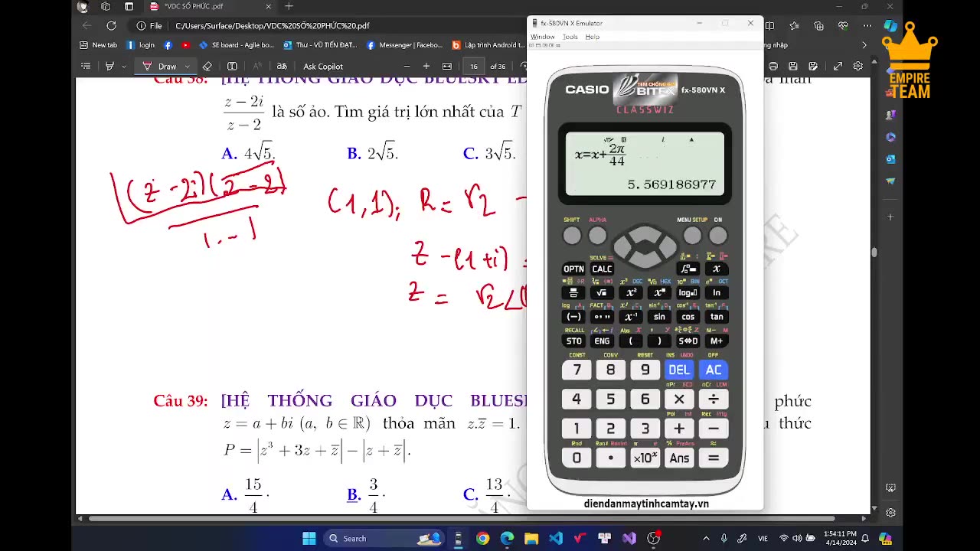Click the blue DEL key
The image size is (980, 551).
[679, 370]
